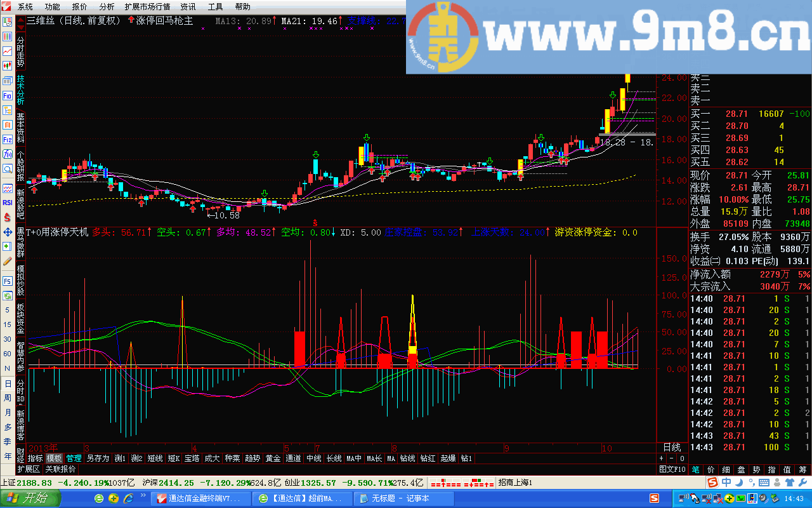812x508 pixels.
Task: Click the RSI indicator icon in left sidebar
Action: pyautogui.click(x=8, y=203)
